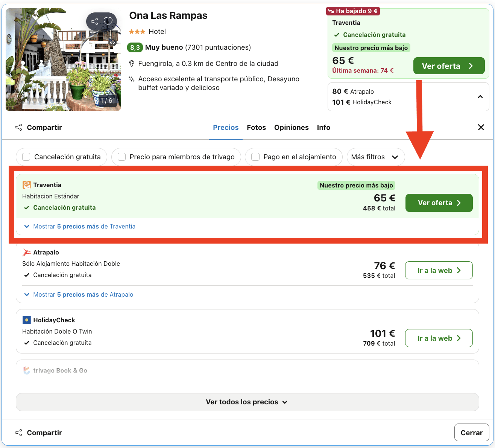
Task: Click Muy bueno (7301 puntuaciones) text
Action: [198, 47]
